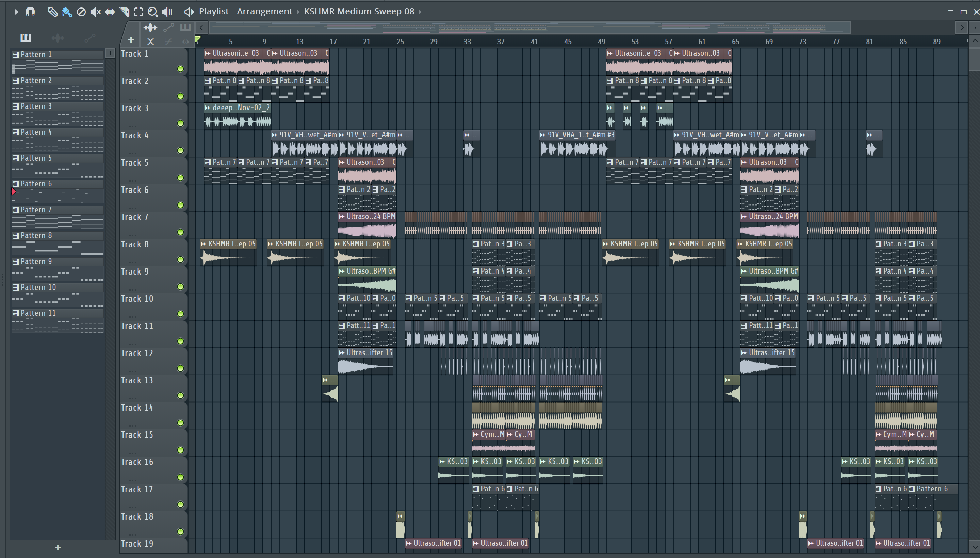This screenshot has height=558, width=980.
Task: Open the Arrangement dropdown arrow after Playlist title
Action: (298, 12)
